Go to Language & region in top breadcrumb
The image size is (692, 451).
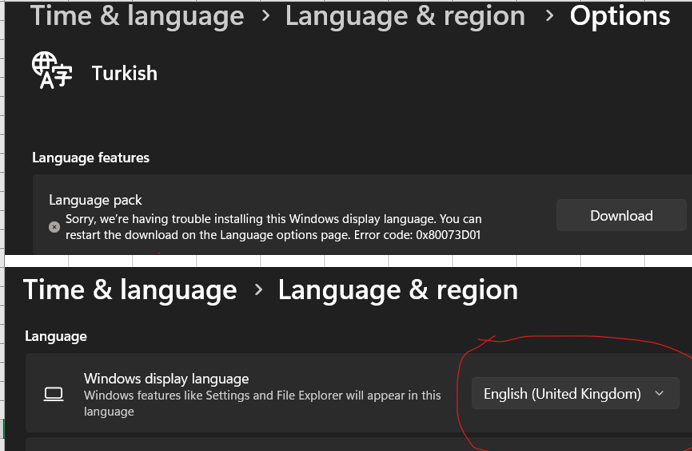click(405, 16)
